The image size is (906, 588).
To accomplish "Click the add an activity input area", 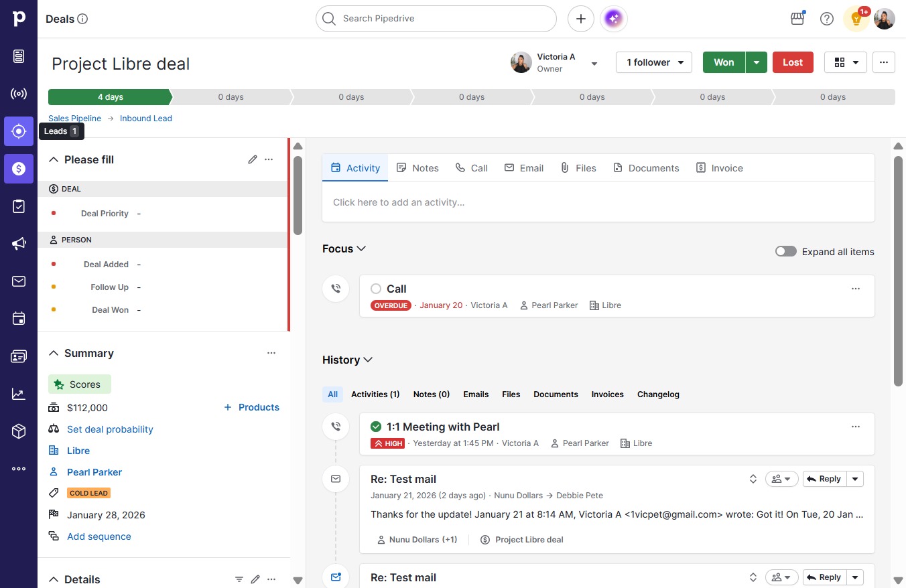I will [x=598, y=202].
